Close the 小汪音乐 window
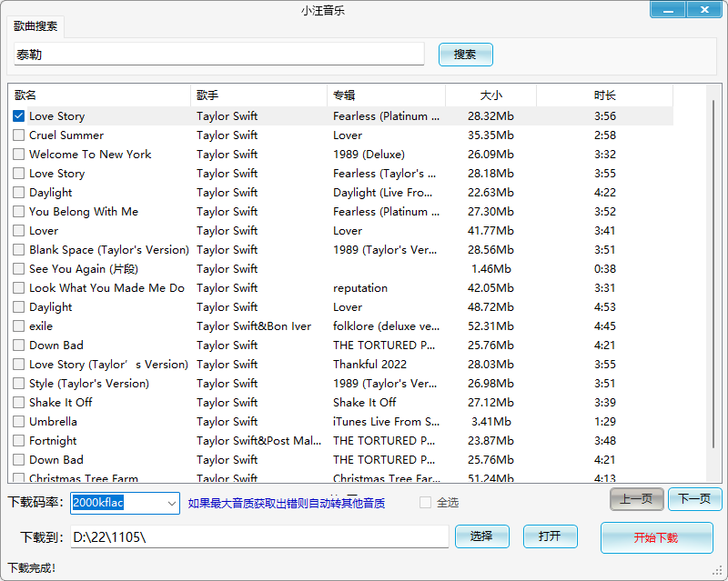 click(x=704, y=10)
